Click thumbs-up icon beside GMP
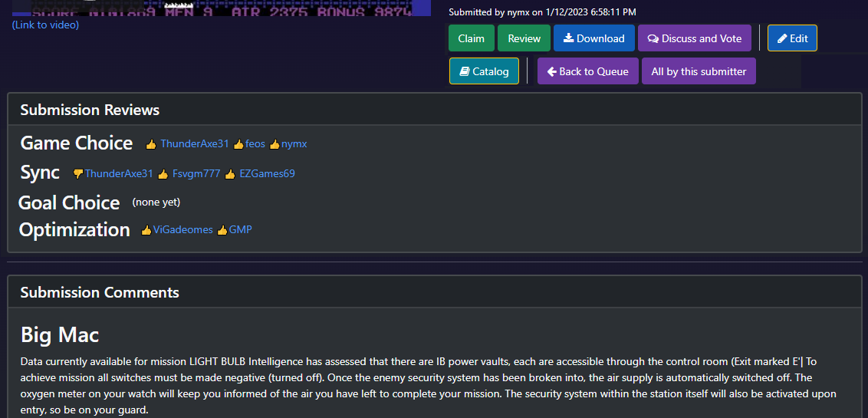The image size is (868, 418). [222, 230]
